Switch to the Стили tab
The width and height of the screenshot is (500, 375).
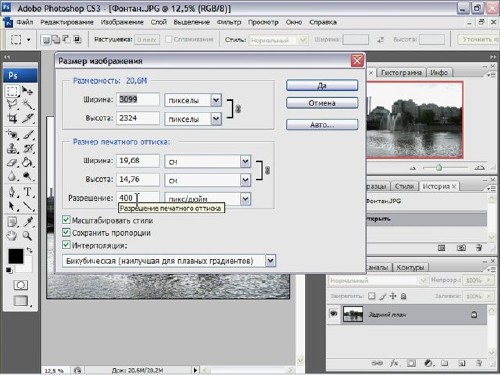coord(404,186)
